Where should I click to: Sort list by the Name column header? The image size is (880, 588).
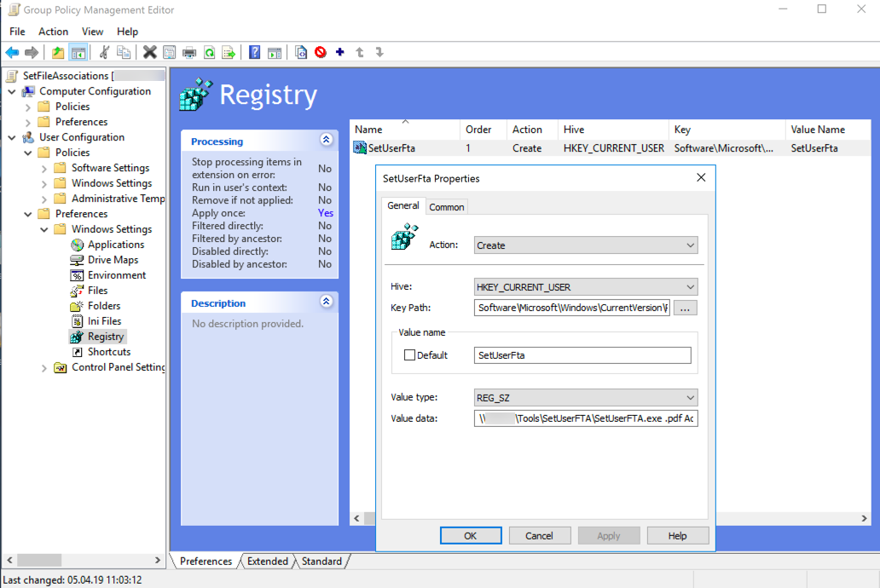click(x=405, y=130)
